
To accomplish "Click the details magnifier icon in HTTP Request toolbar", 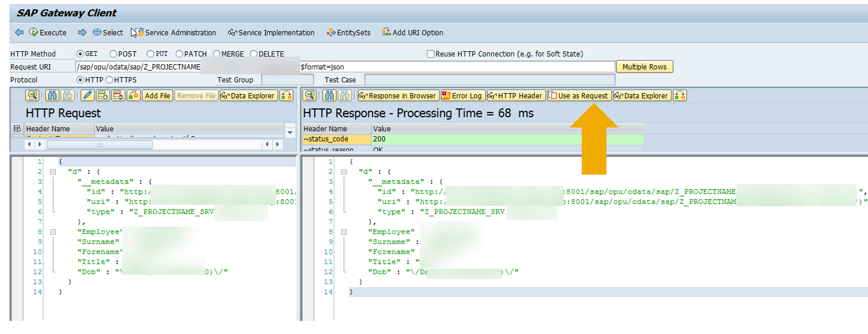I will point(32,96).
